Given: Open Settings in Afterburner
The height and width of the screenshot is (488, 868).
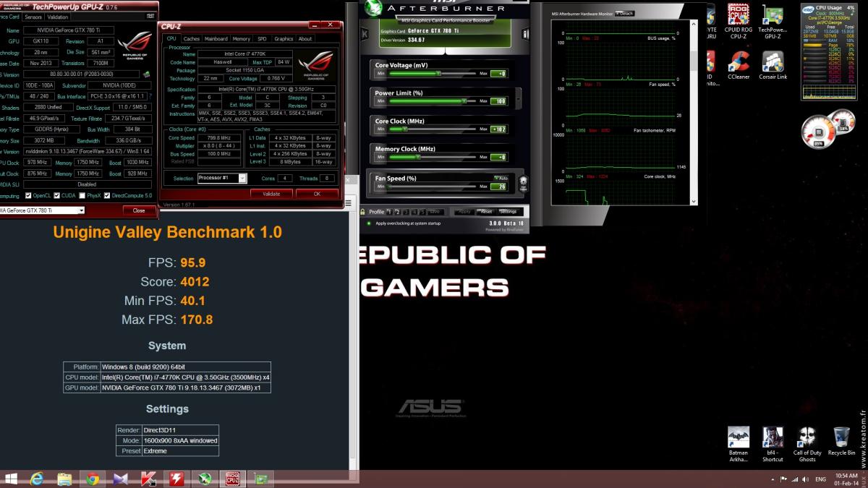Looking at the screenshot, I should pos(508,212).
